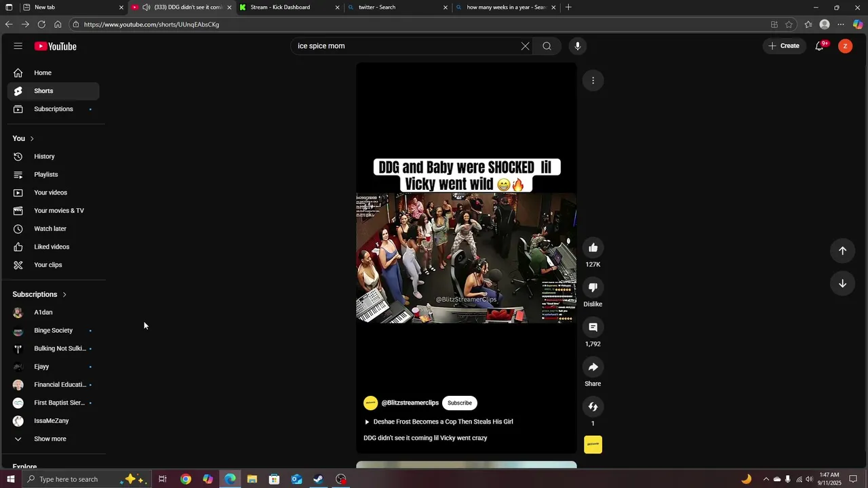868x488 pixels.
Task: Clear the search box with X
Action: 525,46
